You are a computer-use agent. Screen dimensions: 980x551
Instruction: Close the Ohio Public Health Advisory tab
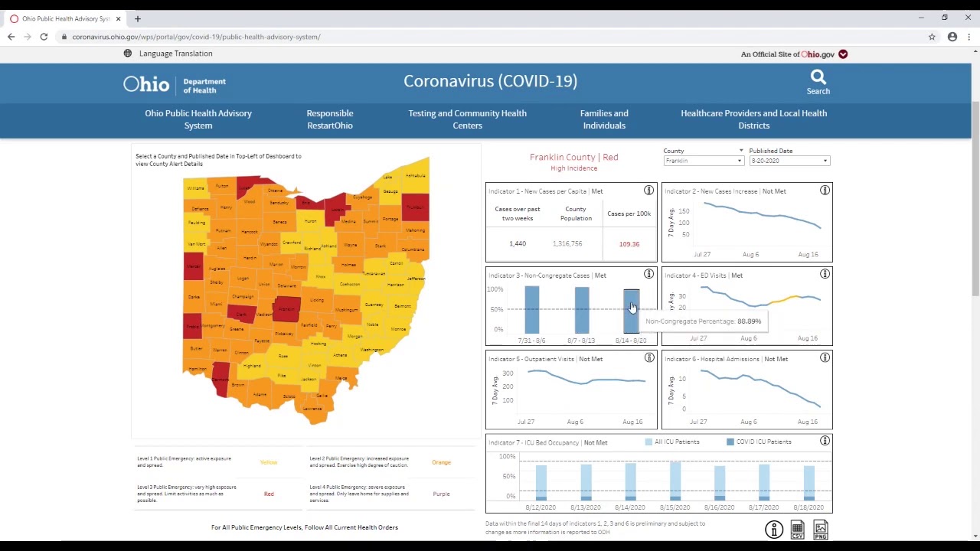118,18
